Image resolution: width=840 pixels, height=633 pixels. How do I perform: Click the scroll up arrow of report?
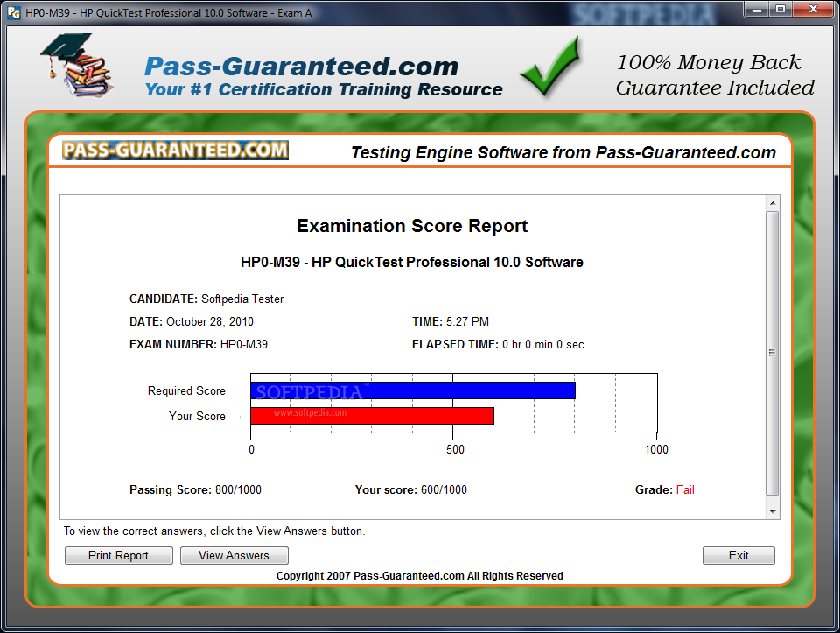[x=773, y=203]
